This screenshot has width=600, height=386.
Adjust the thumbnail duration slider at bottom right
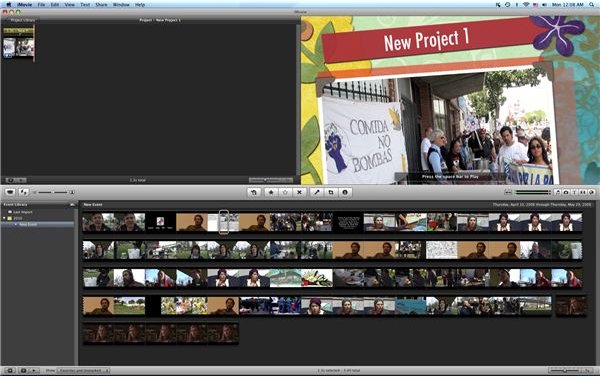(565, 370)
